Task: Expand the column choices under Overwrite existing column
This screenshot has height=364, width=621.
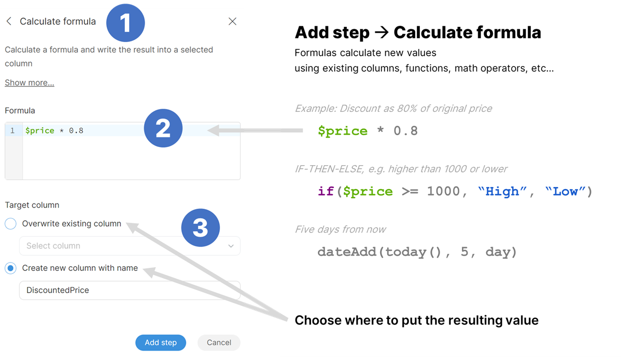Action: pyautogui.click(x=130, y=246)
